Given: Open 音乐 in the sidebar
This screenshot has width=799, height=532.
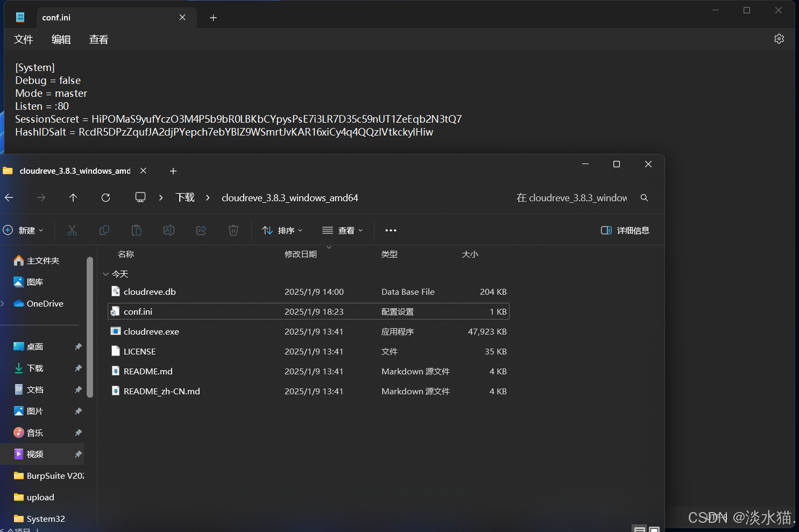Looking at the screenshot, I should tap(29, 432).
